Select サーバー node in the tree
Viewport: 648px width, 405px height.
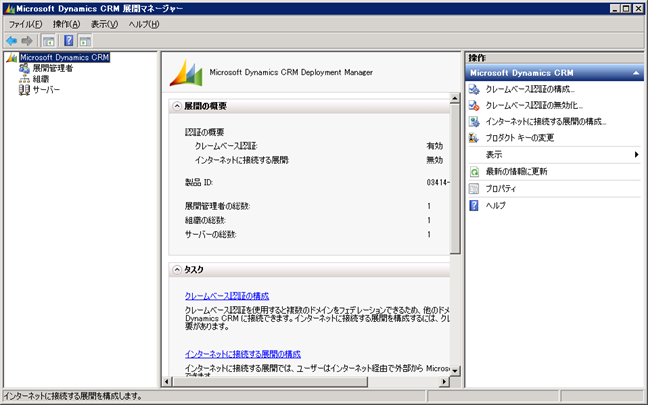click(46, 90)
